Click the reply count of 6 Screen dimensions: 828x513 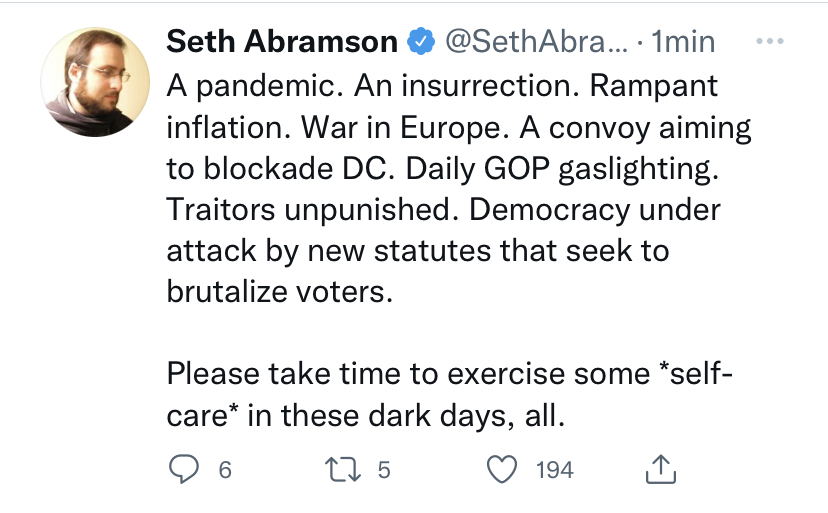click(225, 469)
